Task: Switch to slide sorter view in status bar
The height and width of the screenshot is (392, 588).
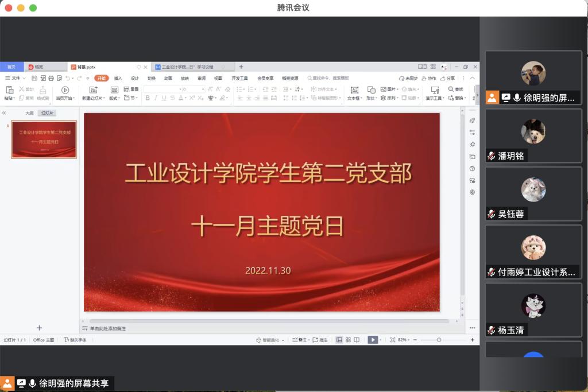Action: tap(348, 340)
